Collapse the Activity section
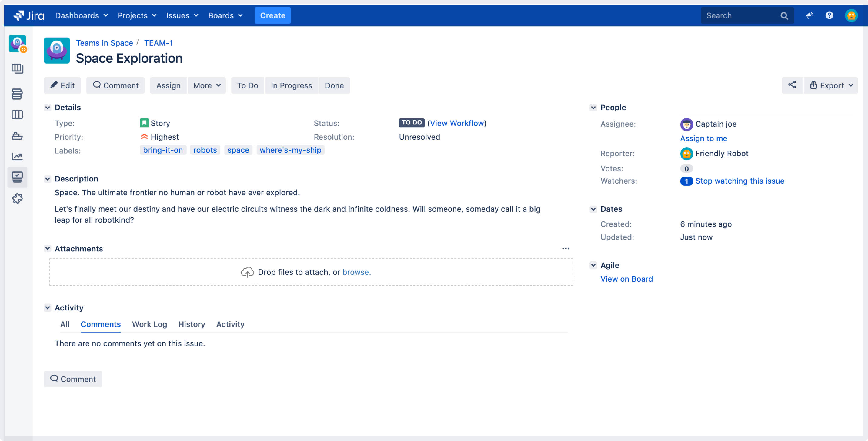868x441 pixels. tap(48, 308)
